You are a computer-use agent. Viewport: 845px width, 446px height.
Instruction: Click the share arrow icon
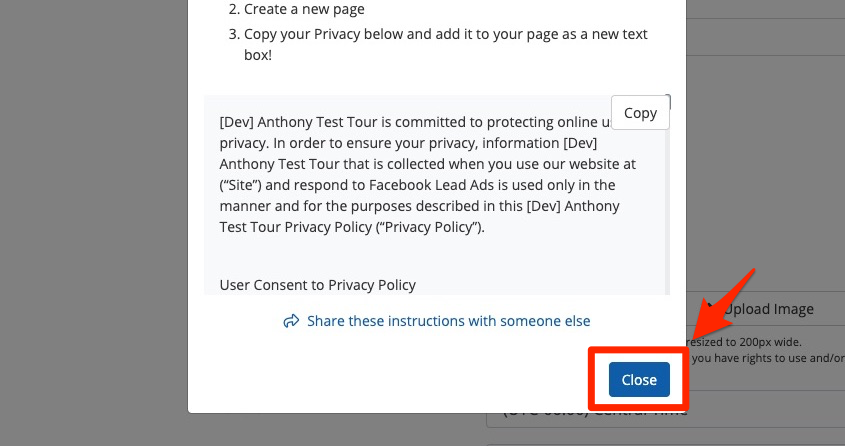point(292,321)
